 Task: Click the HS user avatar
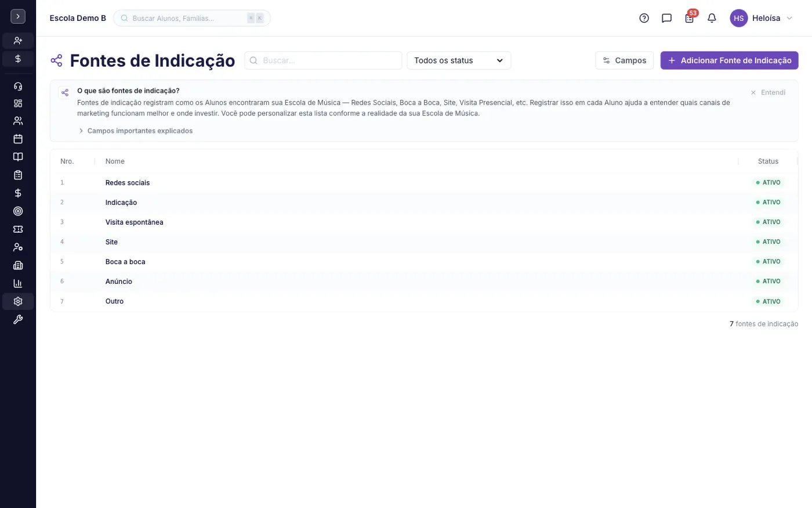tap(738, 18)
